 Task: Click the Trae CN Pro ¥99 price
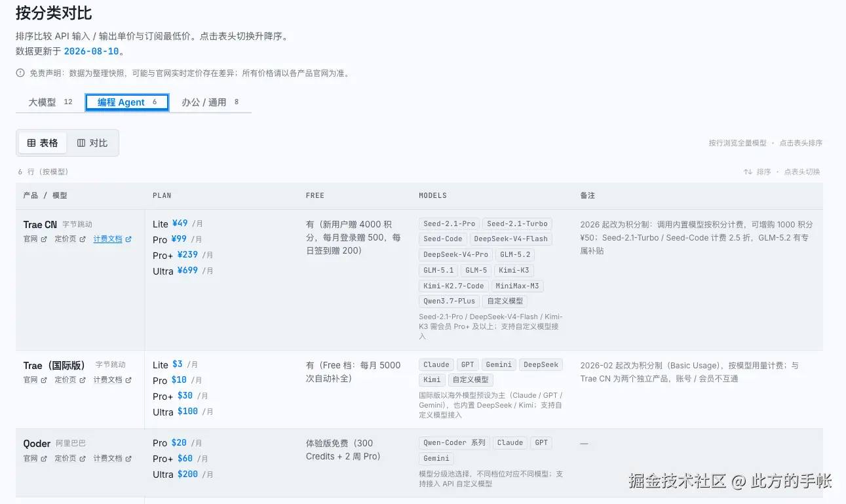point(178,240)
